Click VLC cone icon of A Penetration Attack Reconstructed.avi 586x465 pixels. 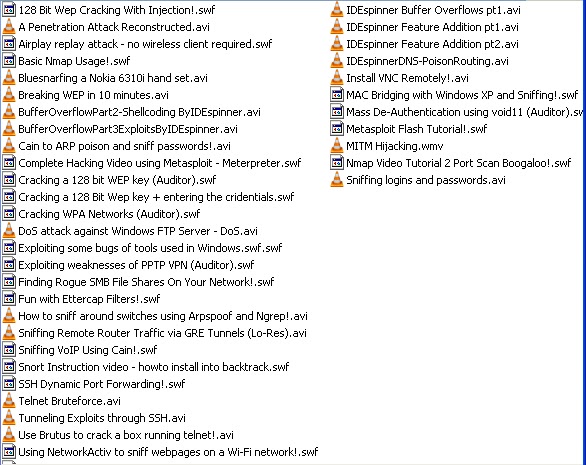click(x=9, y=27)
